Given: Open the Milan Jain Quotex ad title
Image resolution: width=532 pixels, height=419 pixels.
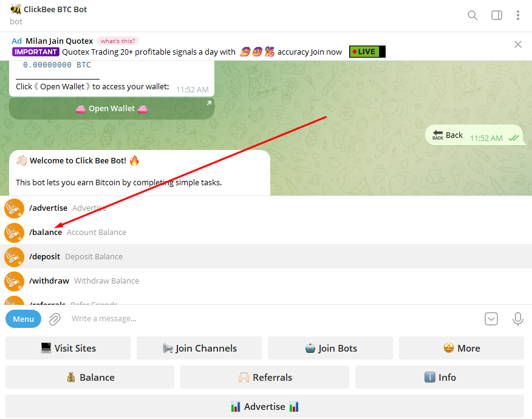Looking at the screenshot, I should tap(60, 41).
